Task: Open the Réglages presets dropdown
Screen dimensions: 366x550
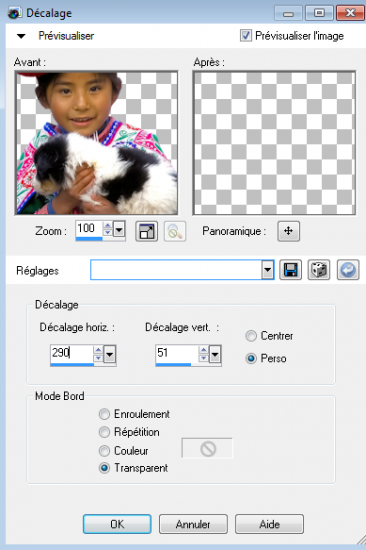Action: click(268, 270)
